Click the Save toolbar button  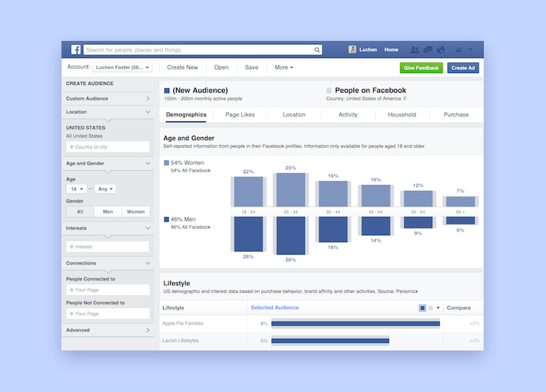tap(251, 67)
